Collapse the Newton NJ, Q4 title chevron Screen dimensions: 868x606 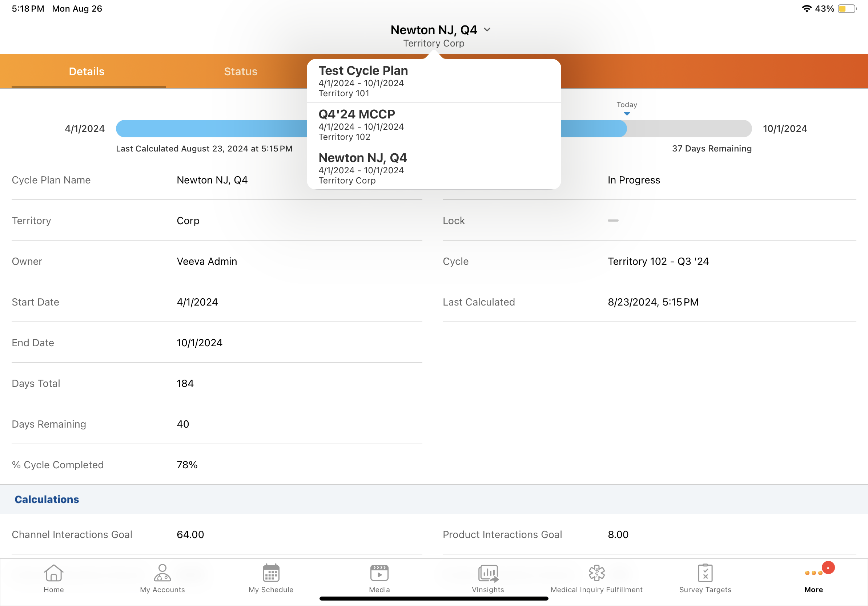[487, 29]
